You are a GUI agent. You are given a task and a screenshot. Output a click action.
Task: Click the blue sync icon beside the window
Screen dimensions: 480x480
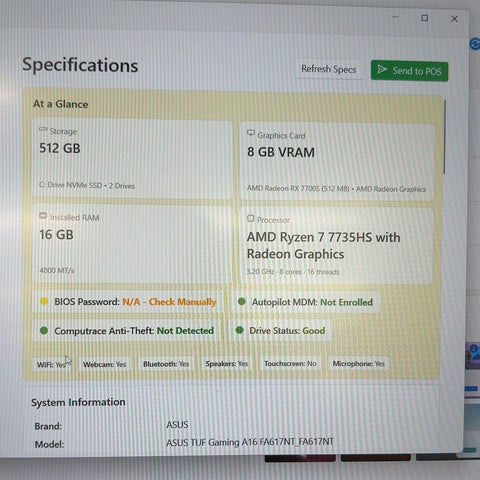click(475, 44)
